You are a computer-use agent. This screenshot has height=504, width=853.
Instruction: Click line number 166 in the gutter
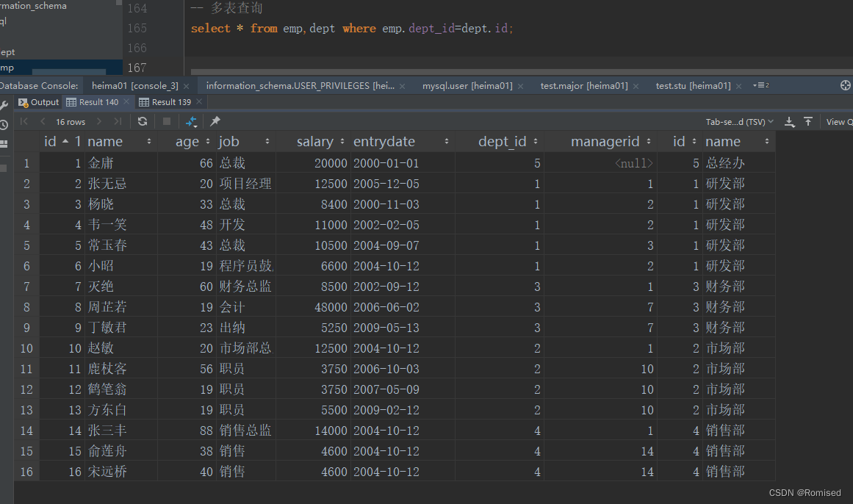tap(137, 48)
